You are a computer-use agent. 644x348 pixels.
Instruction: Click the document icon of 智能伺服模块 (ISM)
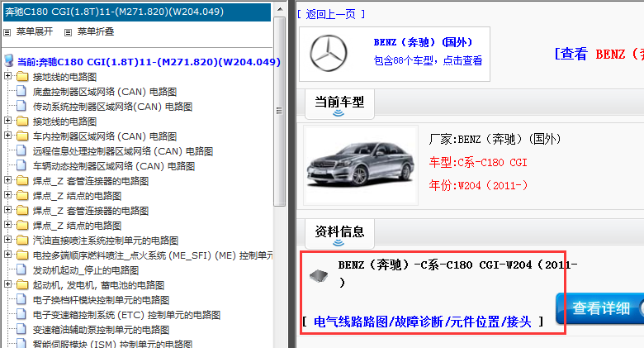click(x=21, y=344)
